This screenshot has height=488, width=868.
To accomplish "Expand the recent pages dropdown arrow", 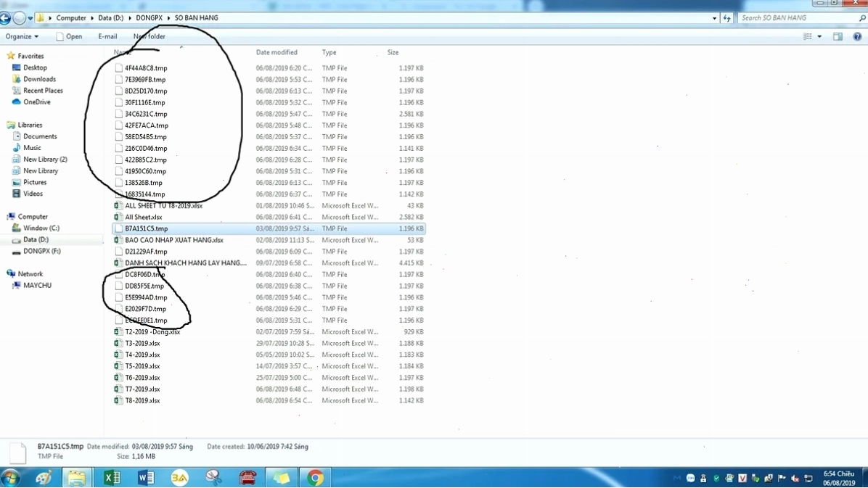I will pos(30,18).
